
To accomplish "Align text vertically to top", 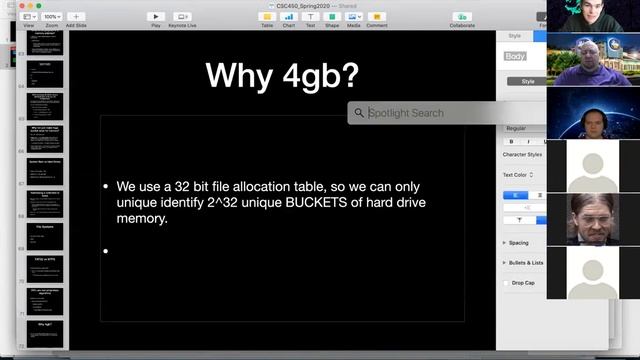I will point(519,220).
